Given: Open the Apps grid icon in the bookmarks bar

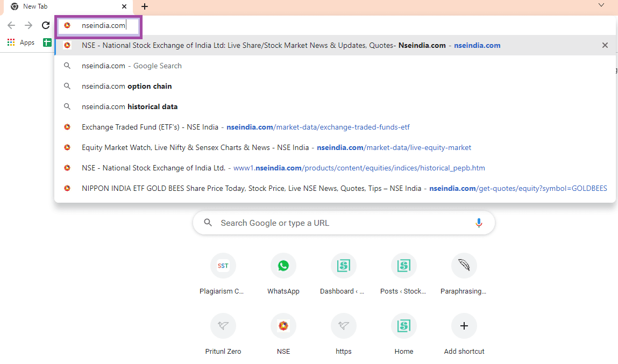Looking at the screenshot, I should pos(11,42).
